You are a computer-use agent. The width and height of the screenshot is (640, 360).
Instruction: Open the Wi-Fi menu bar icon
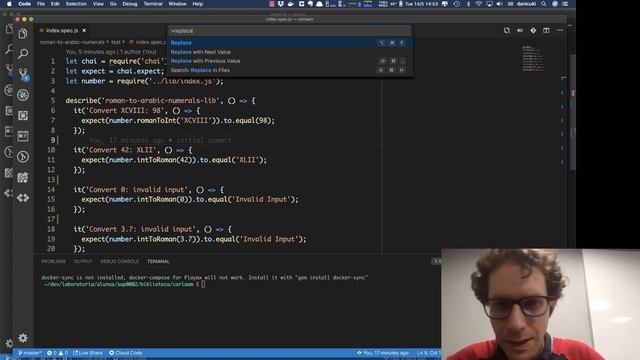(x=478, y=4)
